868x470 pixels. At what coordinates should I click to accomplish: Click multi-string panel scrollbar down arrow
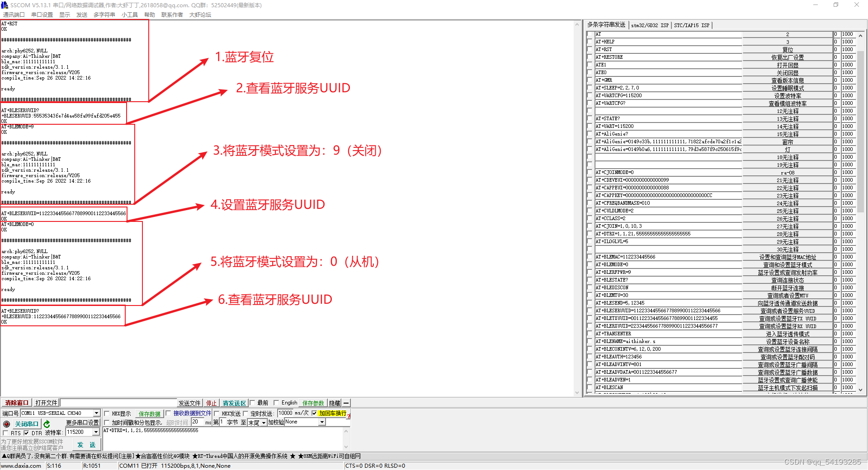tap(860, 390)
